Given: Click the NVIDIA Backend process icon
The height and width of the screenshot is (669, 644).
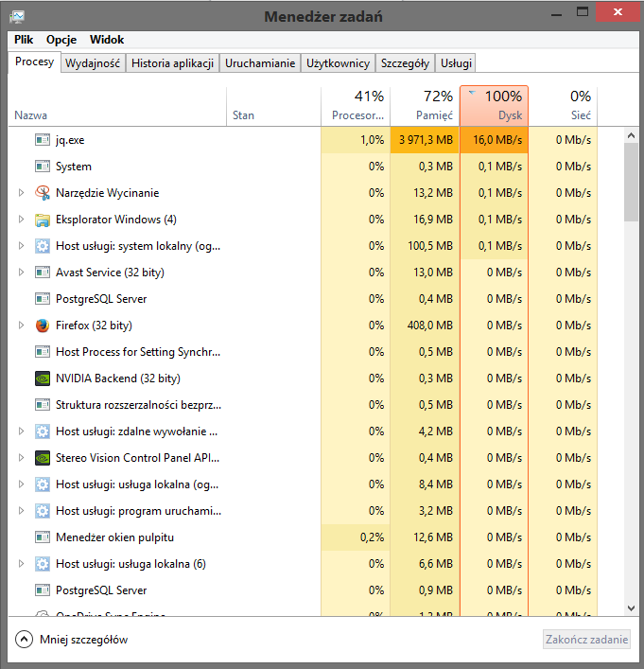Looking at the screenshot, I should click(x=42, y=379).
